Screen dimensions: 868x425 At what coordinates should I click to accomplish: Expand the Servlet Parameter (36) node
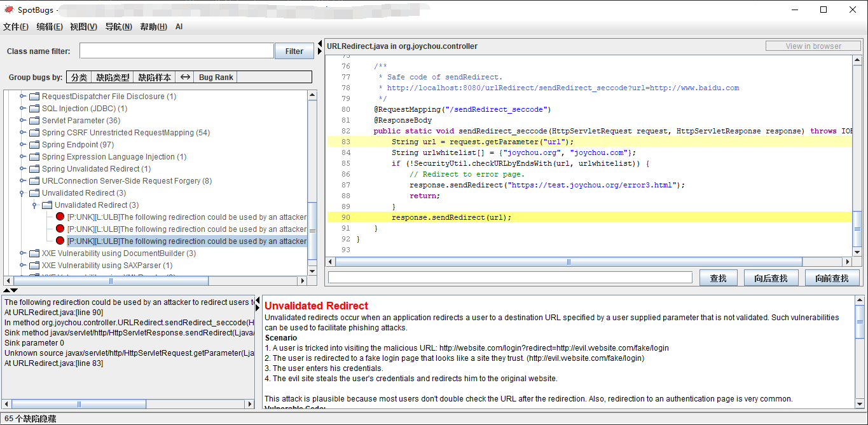pyautogui.click(x=22, y=121)
